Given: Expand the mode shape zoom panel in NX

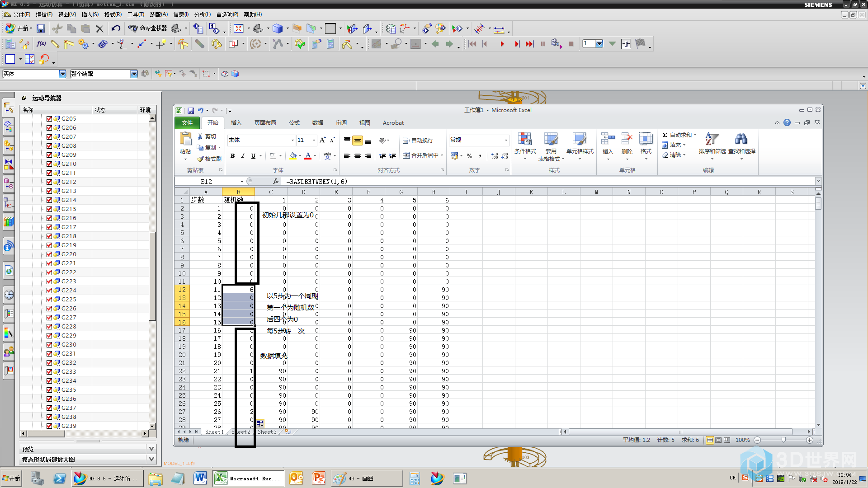Looking at the screenshot, I should click(151, 459).
